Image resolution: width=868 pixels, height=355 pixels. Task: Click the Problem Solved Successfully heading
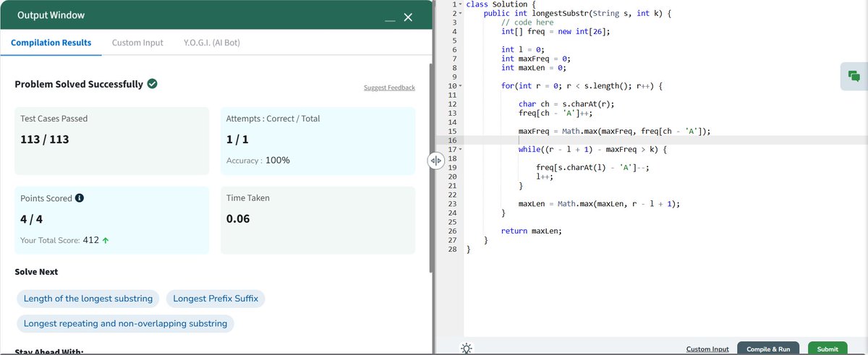[x=79, y=84]
